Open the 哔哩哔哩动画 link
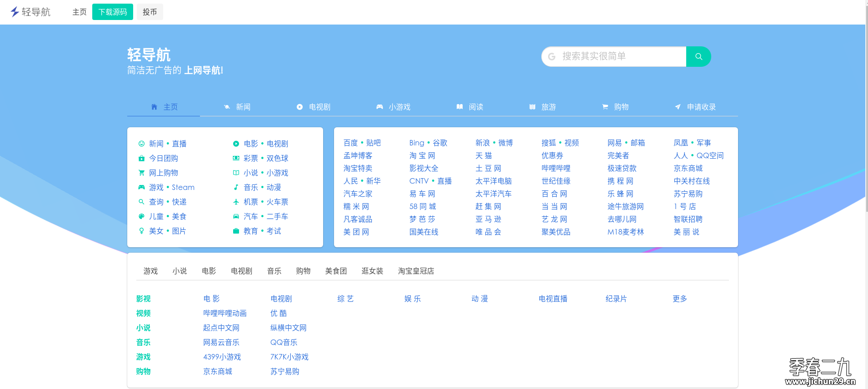Image resolution: width=868 pixels, height=389 pixels. coord(225,313)
